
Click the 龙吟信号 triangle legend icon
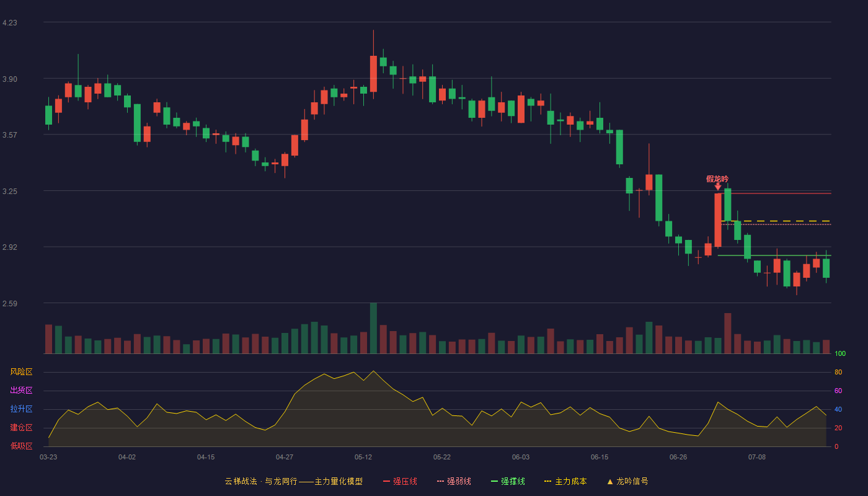point(610,481)
